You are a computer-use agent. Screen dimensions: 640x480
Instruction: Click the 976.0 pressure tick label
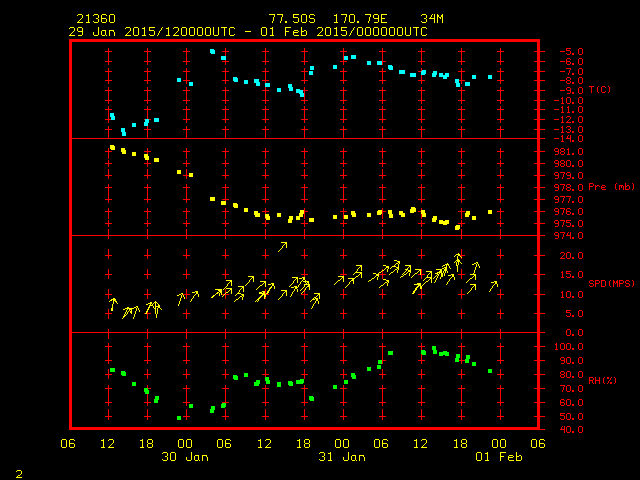[x=569, y=211]
